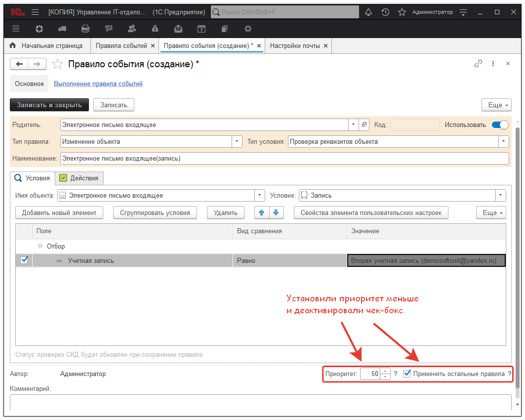Open the printer section icon in toolbar
The image size is (525, 420).
tap(85, 29)
